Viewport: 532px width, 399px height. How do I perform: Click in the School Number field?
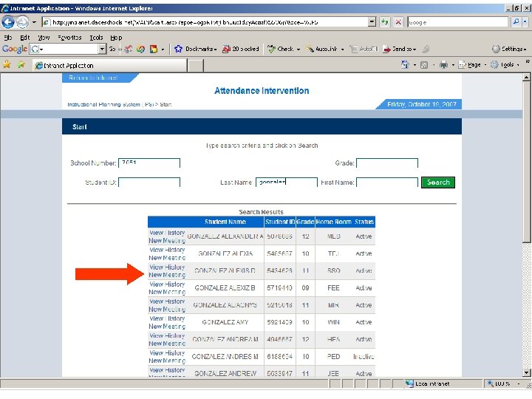point(149,163)
